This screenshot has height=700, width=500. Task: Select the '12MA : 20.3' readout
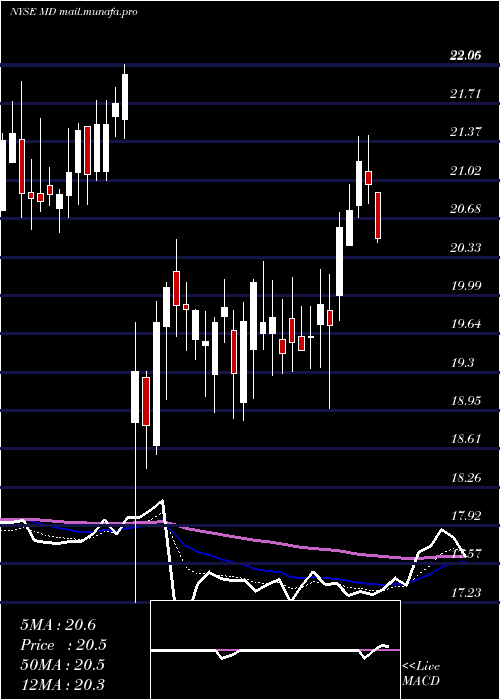click(x=62, y=684)
